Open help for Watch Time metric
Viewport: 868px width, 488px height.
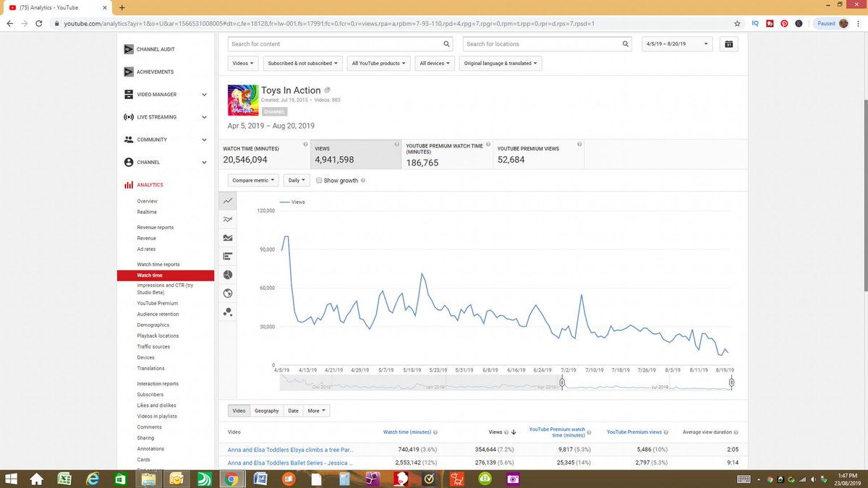[306, 145]
